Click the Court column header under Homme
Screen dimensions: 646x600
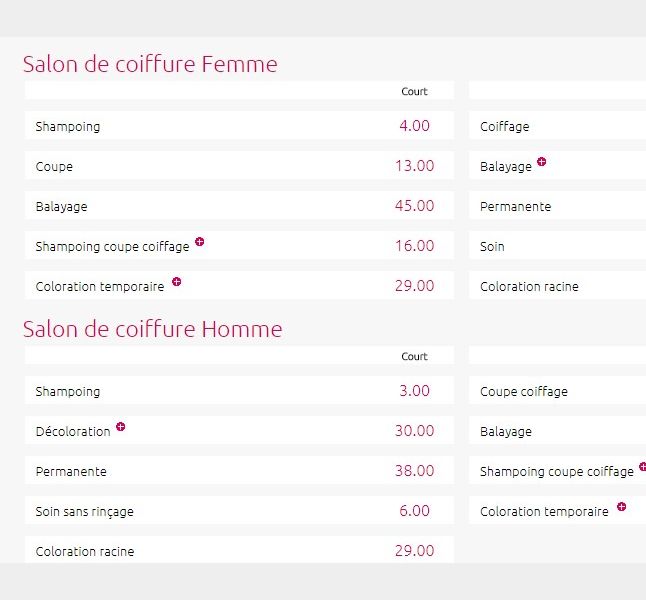click(x=414, y=356)
